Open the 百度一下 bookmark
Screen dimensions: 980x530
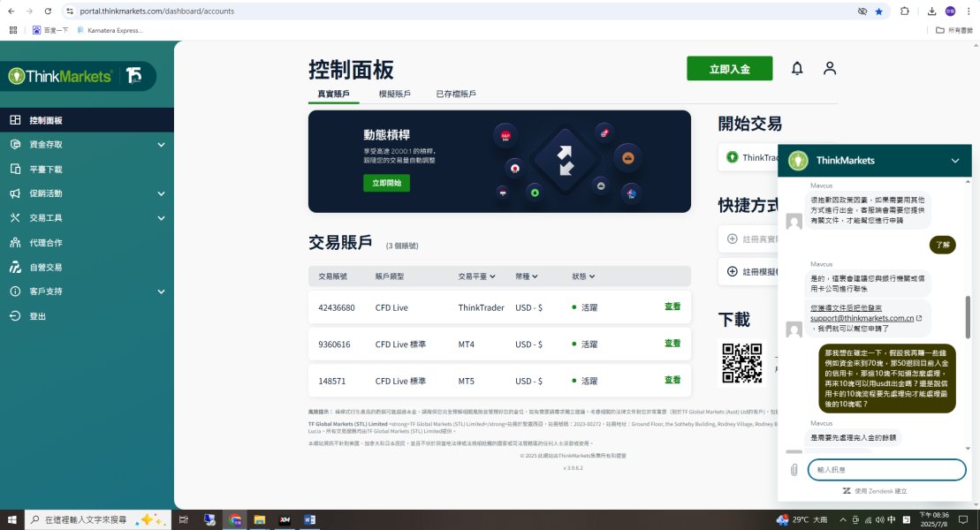tap(50, 30)
